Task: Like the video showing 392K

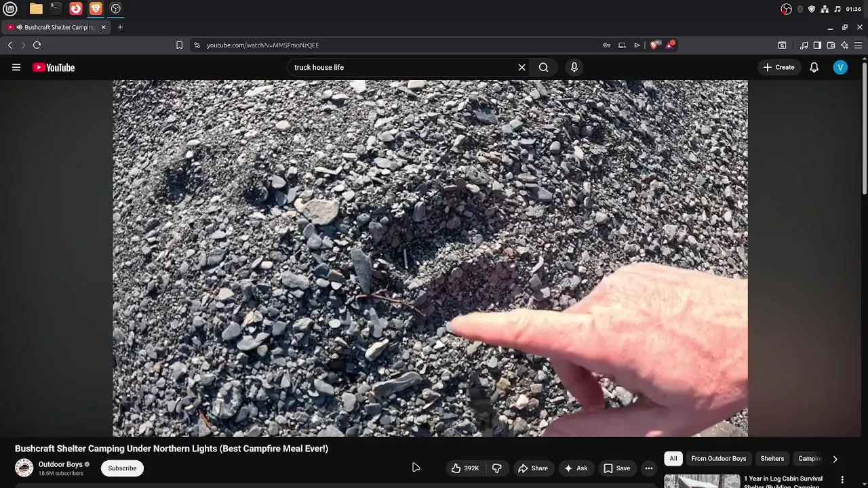Action: [465, 468]
